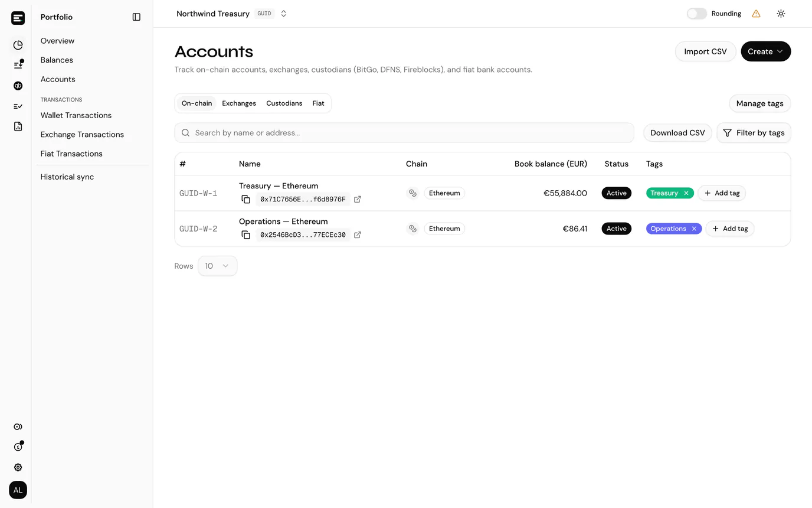Screen dimensions: 812x508
Task: Switch theme with the sun icon
Action: pos(781,14)
